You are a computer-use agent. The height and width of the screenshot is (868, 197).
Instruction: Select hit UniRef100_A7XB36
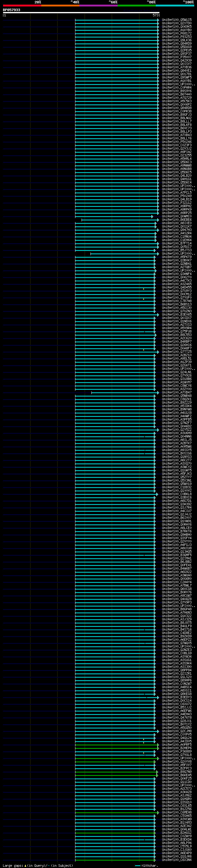pos(177,67)
